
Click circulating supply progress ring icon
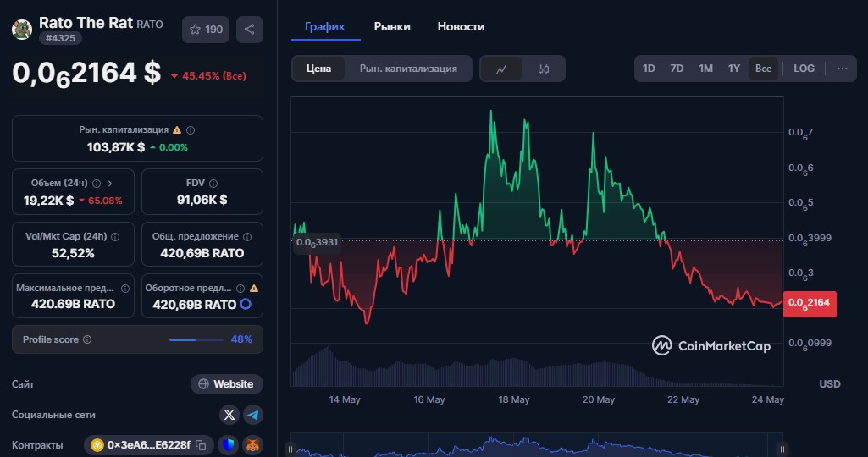pos(246,304)
